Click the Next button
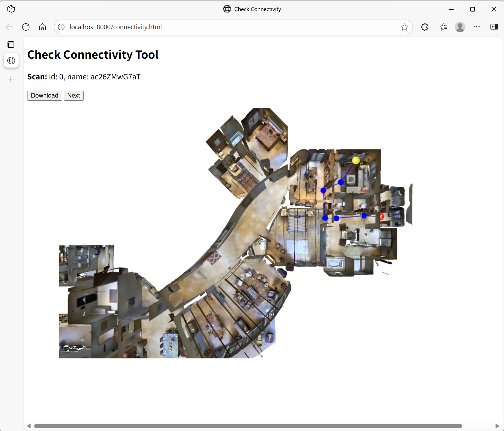The width and height of the screenshot is (504, 431). [74, 96]
